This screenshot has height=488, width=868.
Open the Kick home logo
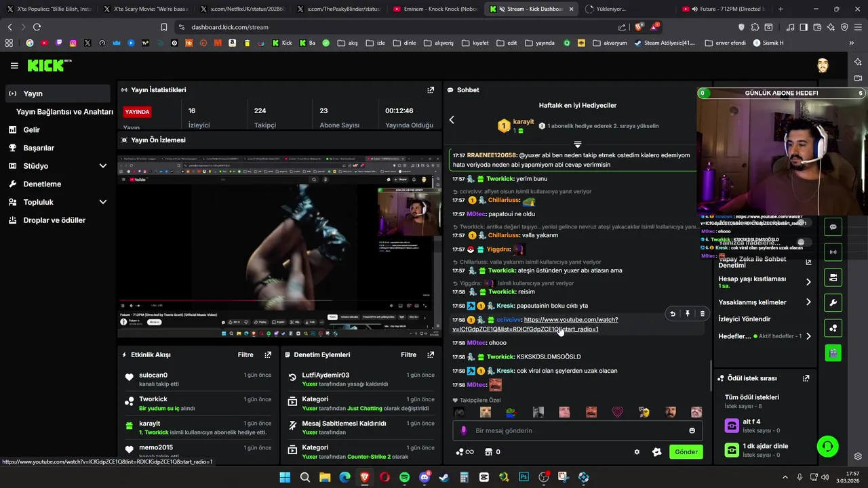(x=50, y=65)
